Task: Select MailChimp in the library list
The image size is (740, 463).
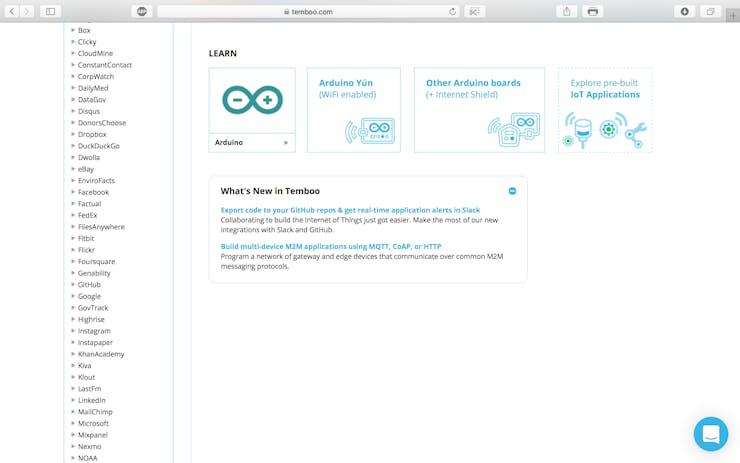Action: pos(95,412)
